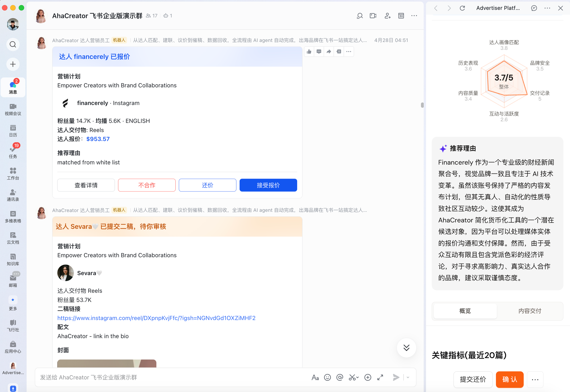Click the 接受报价 button
Viewport: 570px width, 392px height.
(268, 185)
